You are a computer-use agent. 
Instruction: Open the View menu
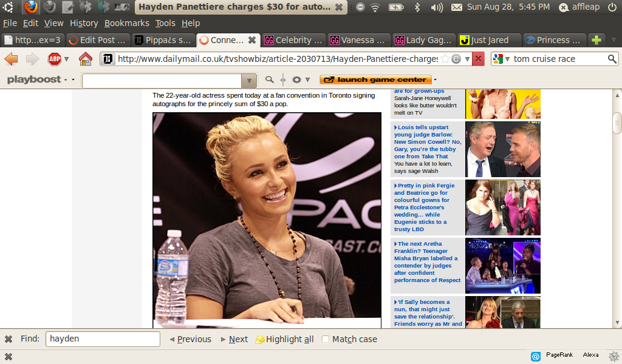[x=53, y=24]
